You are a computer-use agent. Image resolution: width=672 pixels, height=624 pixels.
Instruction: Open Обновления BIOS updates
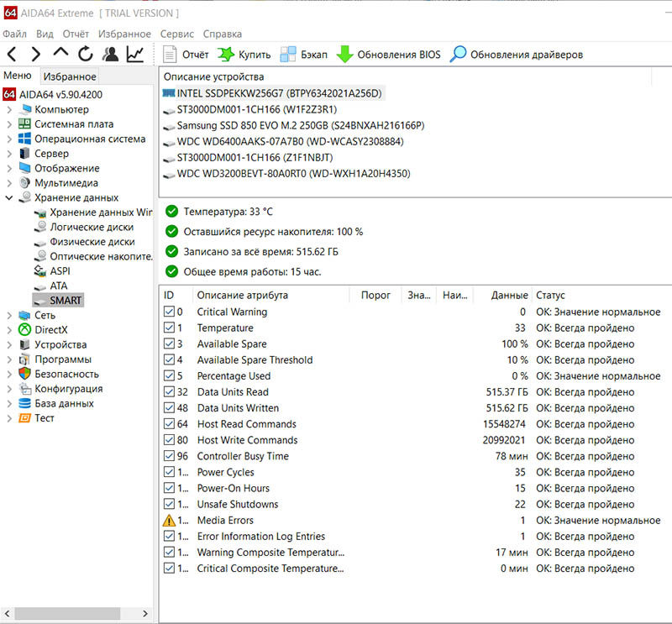coord(388,55)
